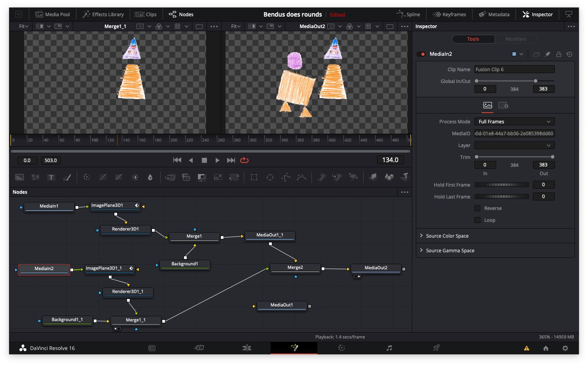Enable the Loop checkbox
Image resolution: width=588 pixels, height=365 pixels.
point(477,220)
